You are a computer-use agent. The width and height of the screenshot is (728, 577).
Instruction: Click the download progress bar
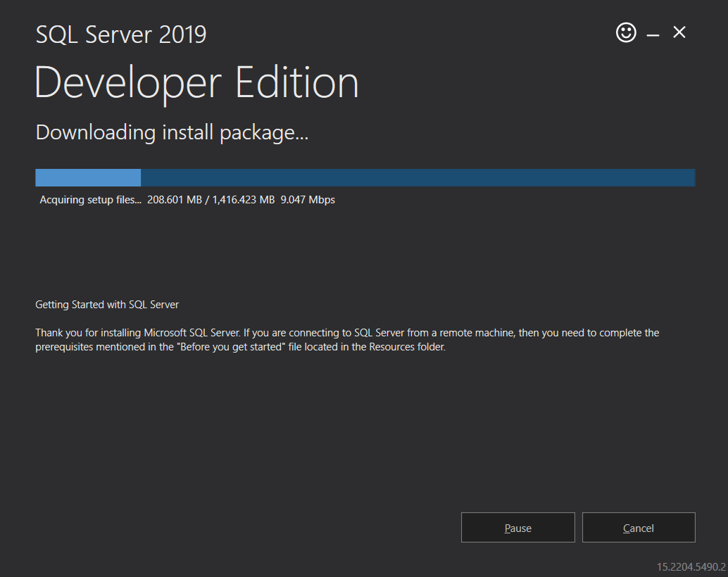(x=365, y=177)
